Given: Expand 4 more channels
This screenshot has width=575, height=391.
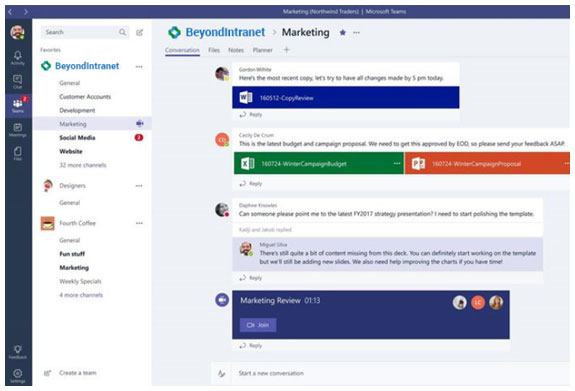Looking at the screenshot, I should [x=81, y=295].
